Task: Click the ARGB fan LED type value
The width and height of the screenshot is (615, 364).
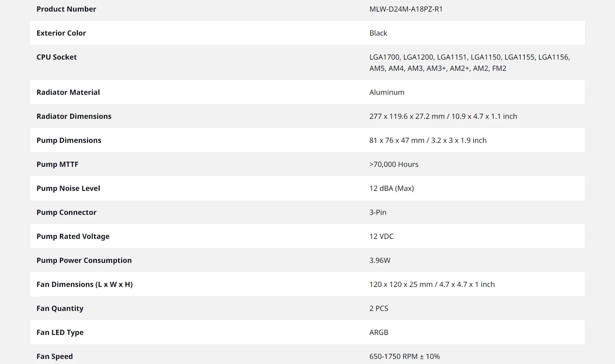Action: (379, 332)
